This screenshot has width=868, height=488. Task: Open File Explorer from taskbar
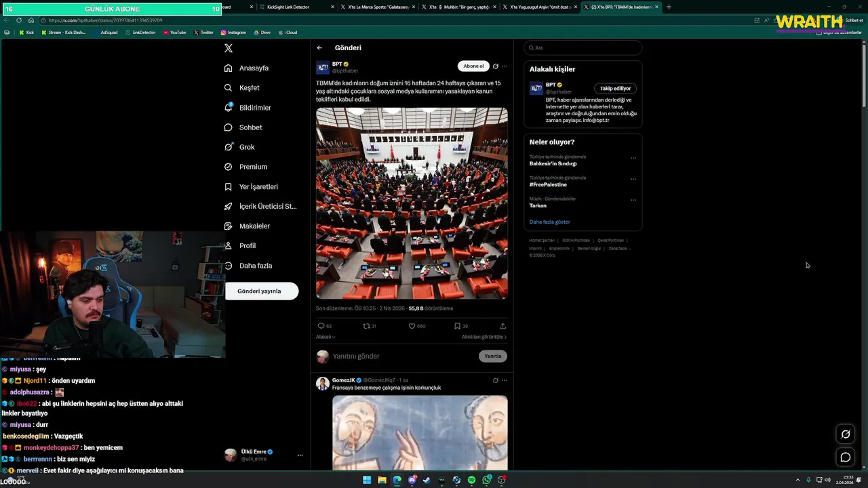pos(382,480)
